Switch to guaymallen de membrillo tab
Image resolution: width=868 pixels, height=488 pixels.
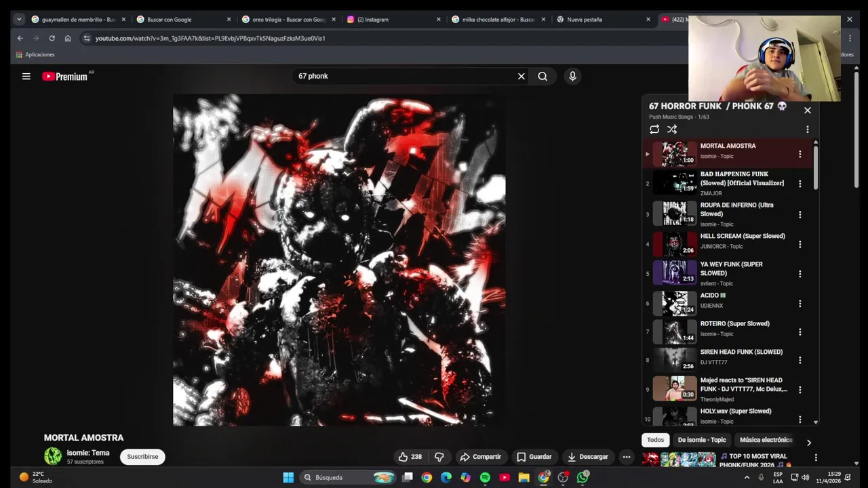click(x=78, y=20)
